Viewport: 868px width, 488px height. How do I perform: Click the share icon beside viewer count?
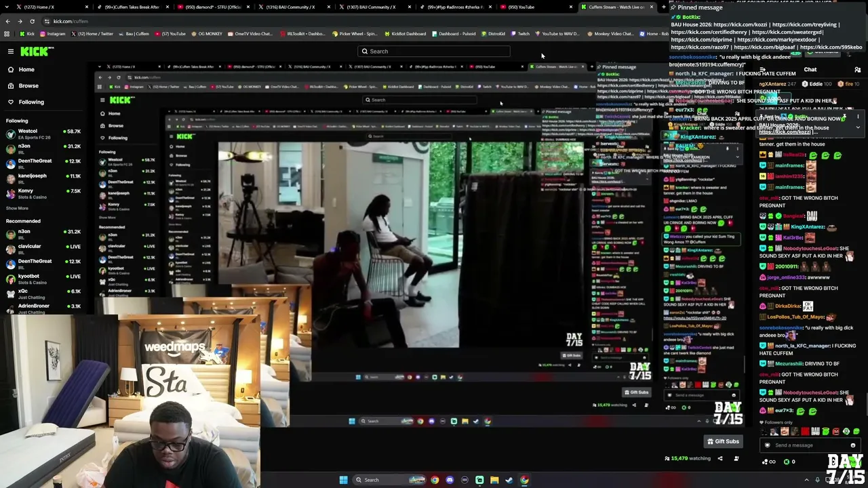tap(720, 459)
